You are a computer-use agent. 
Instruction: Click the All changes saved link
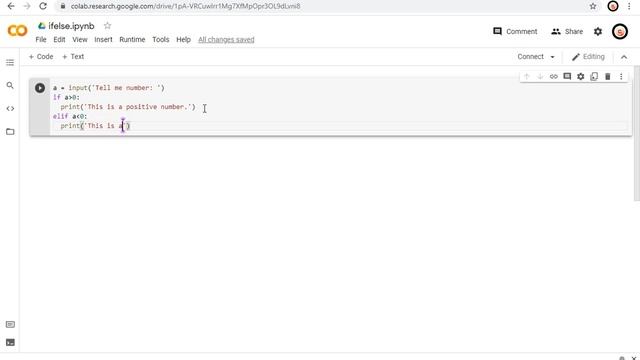click(x=226, y=40)
